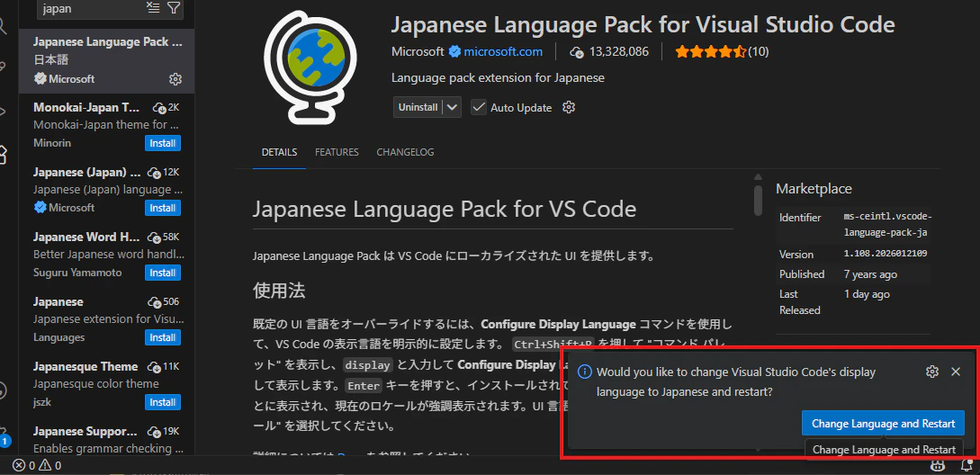Click the Uninstall button
Viewport: 980px width, 475px height.
(418, 107)
